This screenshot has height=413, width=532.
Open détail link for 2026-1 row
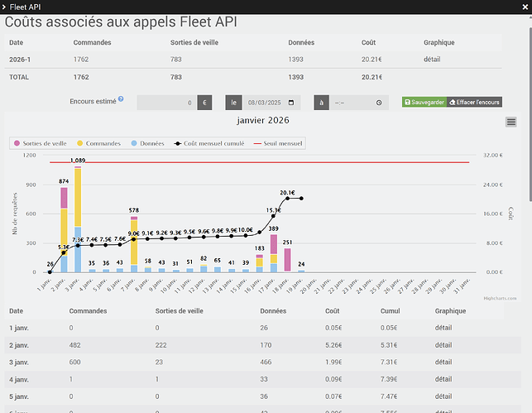click(434, 60)
